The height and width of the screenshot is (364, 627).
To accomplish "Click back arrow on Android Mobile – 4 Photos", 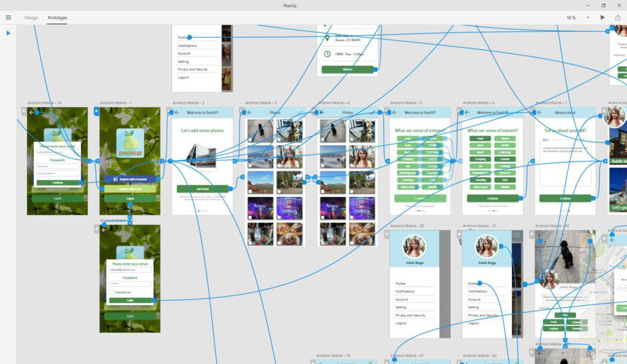I will [322, 113].
